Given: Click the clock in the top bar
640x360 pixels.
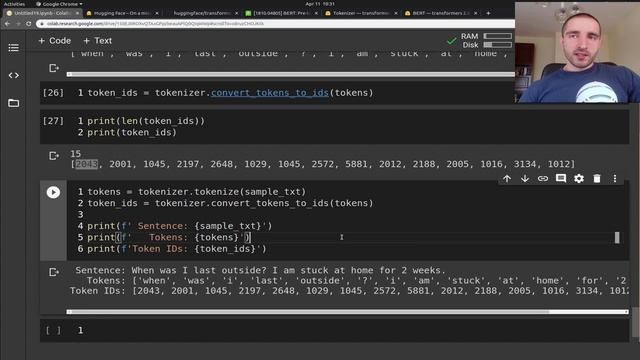Looking at the screenshot, I should click(320, 4).
